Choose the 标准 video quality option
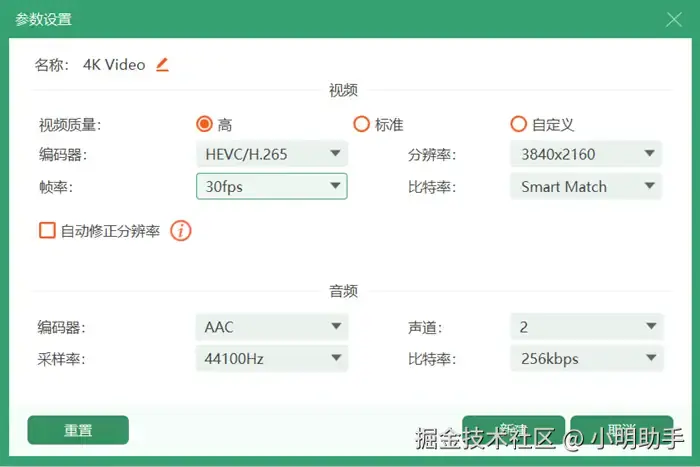Image resolution: width=700 pixels, height=467 pixels. point(362,124)
